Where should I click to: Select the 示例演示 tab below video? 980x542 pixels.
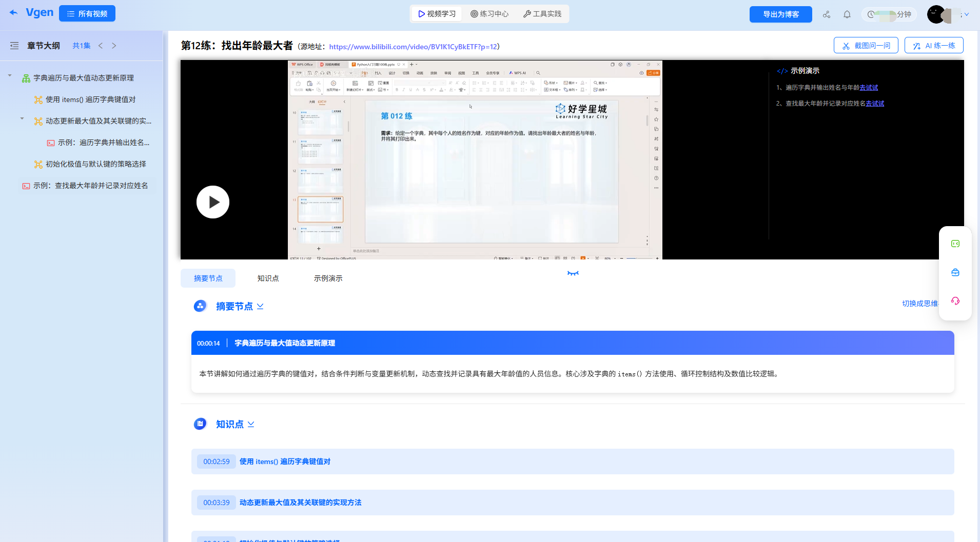pos(328,278)
